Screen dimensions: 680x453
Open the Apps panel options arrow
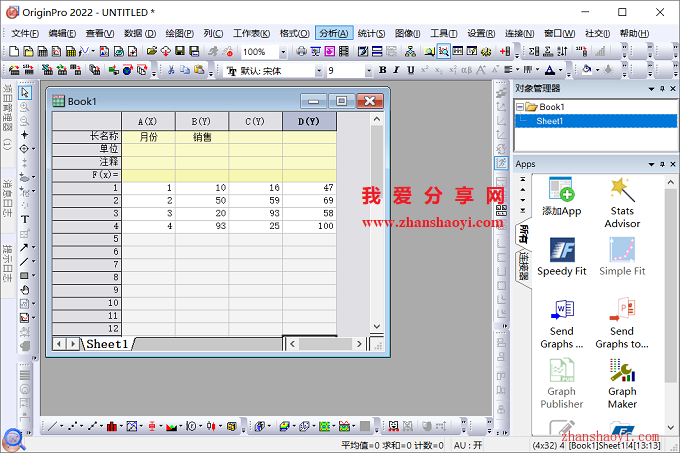[651, 164]
